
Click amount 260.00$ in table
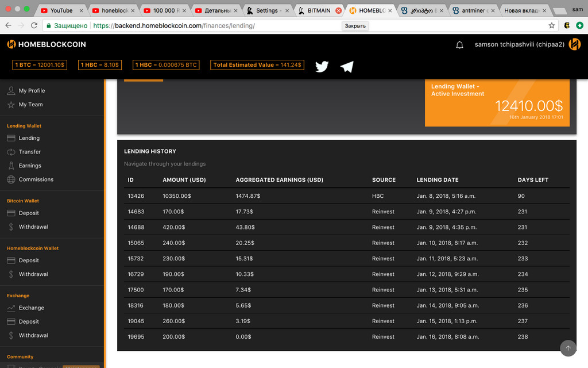(173, 321)
